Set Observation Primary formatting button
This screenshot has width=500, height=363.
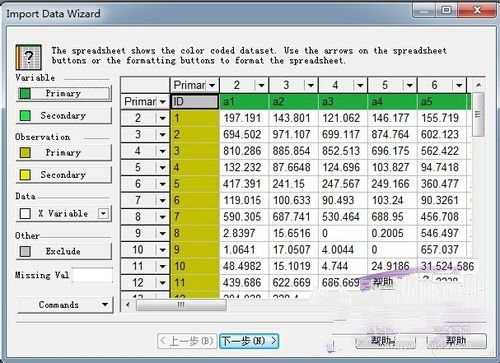point(64,153)
